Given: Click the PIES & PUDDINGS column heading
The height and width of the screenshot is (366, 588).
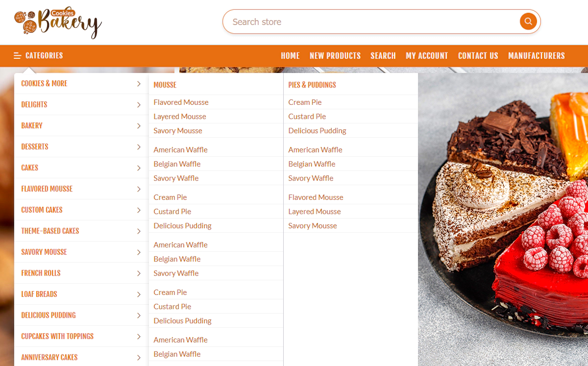Looking at the screenshot, I should [x=312, y=85].
